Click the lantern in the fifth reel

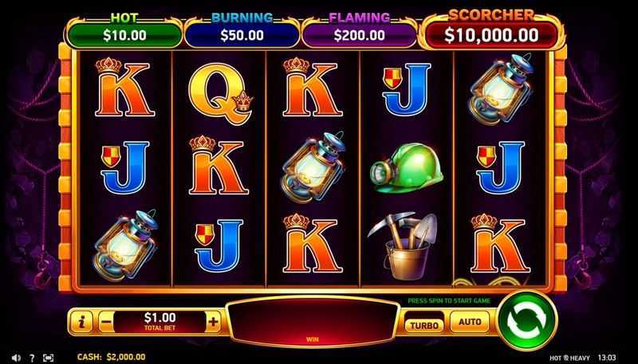click(x=502, y=89)
